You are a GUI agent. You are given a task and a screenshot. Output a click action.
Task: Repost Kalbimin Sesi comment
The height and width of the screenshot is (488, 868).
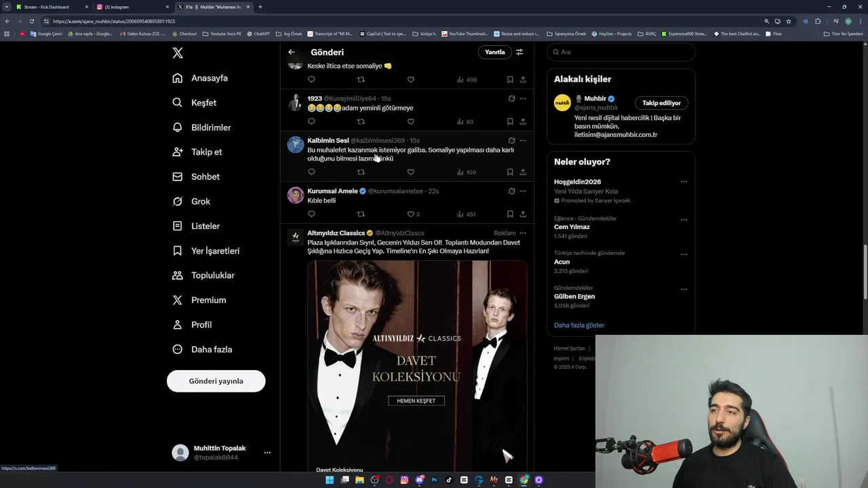pos(361,172)
